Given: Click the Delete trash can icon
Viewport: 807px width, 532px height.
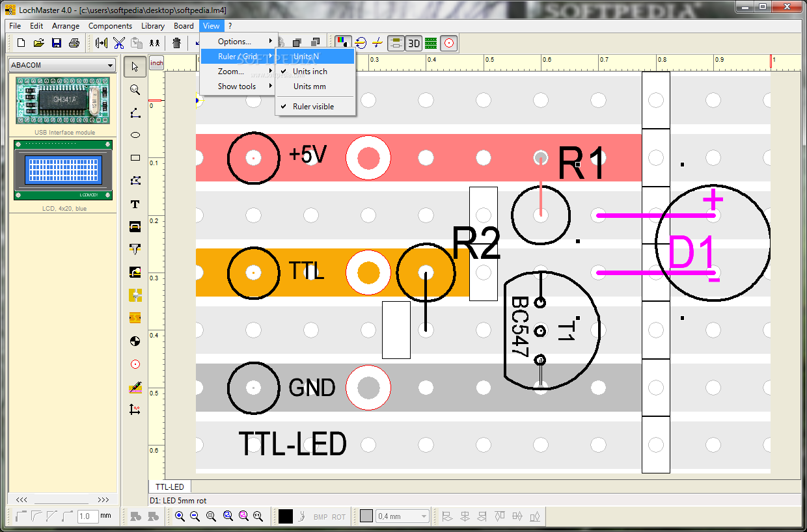Looking at the screenshot, I should coord(176,43).
